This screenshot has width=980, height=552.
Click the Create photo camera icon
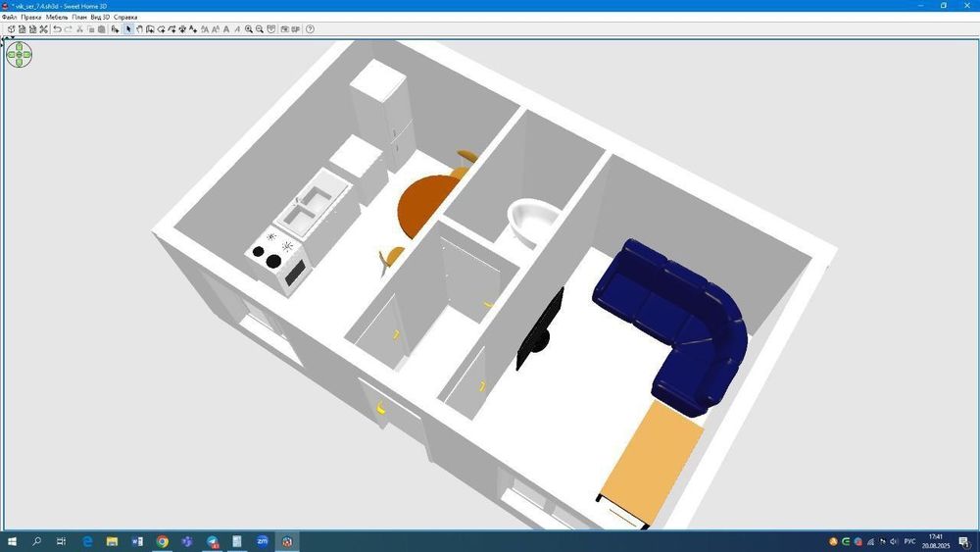(284, 29)
